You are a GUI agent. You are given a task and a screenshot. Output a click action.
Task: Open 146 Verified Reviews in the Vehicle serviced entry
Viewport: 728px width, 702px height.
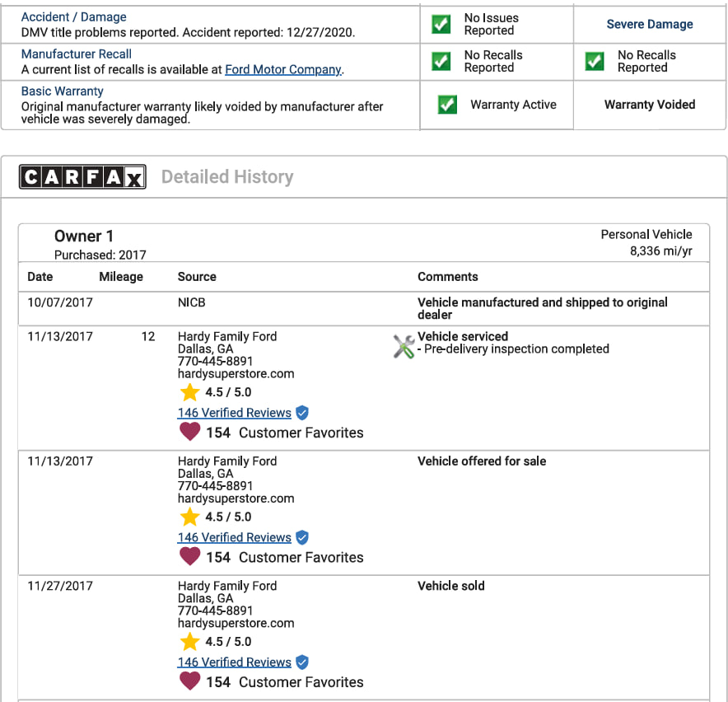coord(235,413)
